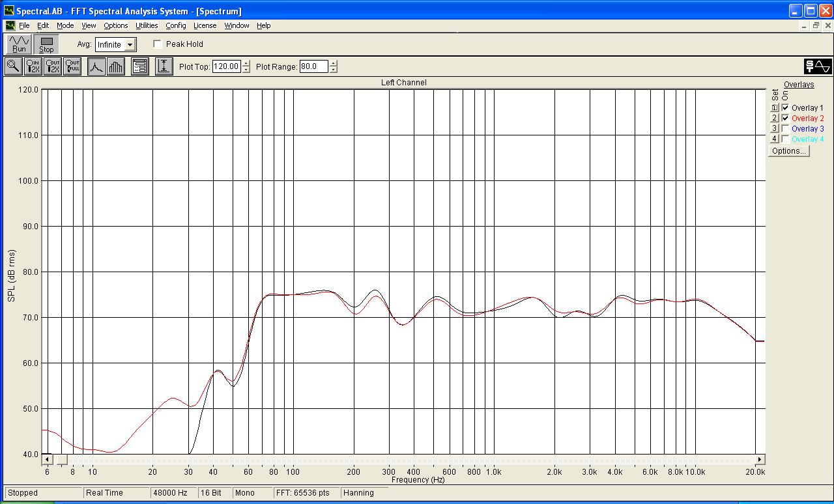834x504 pixels.
Task: Zoom in 2X on the plot
Action: pyautogui.click(x=33, y=66)
